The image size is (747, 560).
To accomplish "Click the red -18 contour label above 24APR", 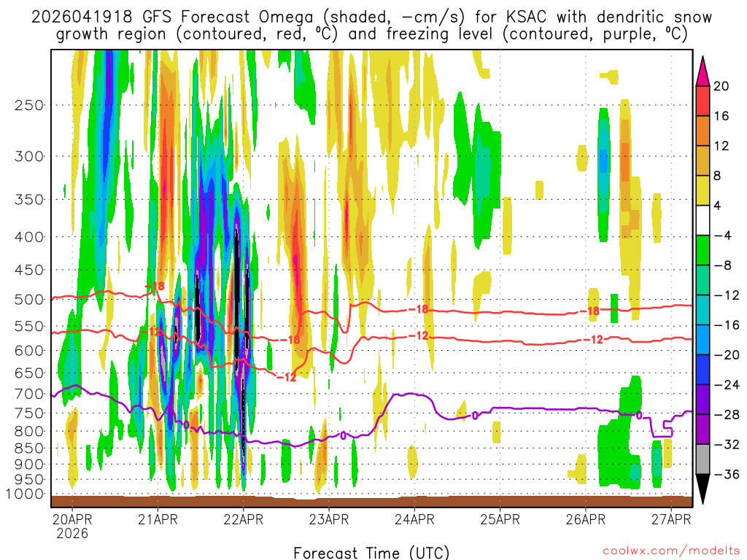I will click(419, 309).
